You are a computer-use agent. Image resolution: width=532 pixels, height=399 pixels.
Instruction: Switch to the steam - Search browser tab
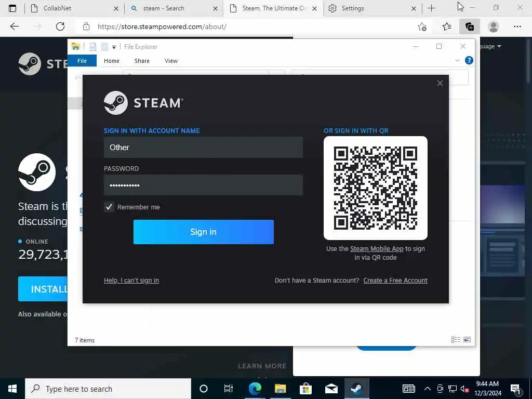173,8
